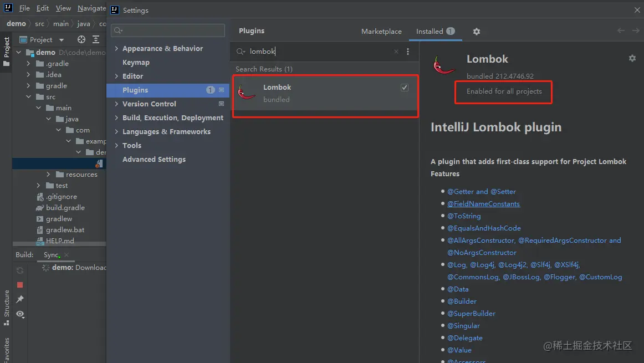The height and width of the screenshot is (363, 644).
Task: Click project-level settings icon next to Plugins
Action: pos(221,90)
